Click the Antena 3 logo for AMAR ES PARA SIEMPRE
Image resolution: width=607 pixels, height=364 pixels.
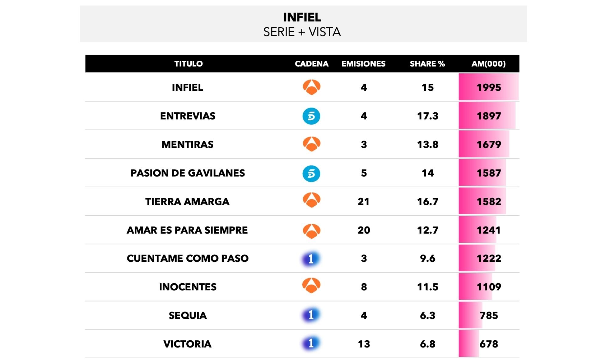click(x=311, y=231)
